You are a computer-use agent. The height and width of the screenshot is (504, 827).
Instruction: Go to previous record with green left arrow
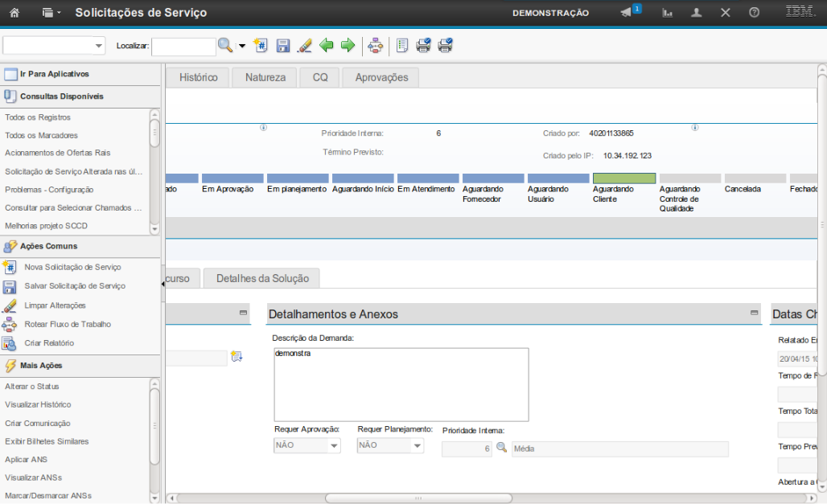[327, 46]
